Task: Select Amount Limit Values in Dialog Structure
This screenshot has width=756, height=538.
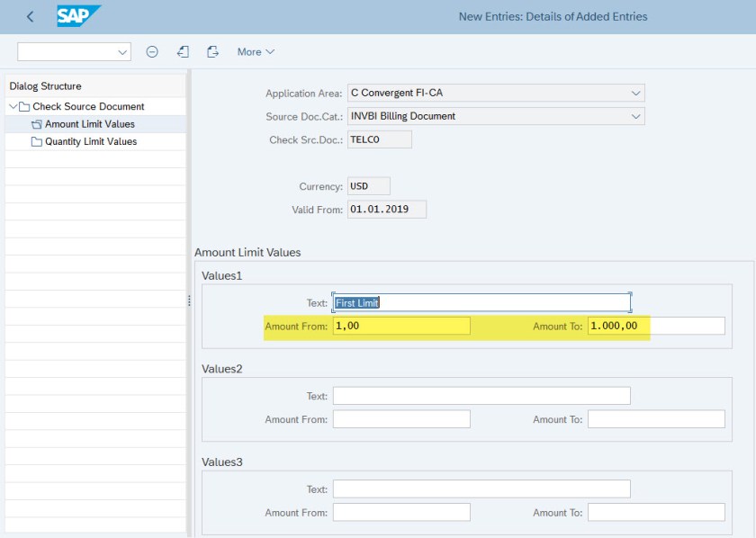Action: [88, 124]
